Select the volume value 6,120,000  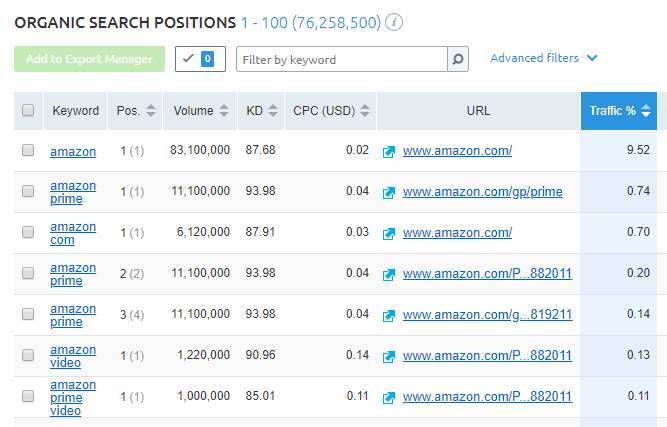coord(203,232)
